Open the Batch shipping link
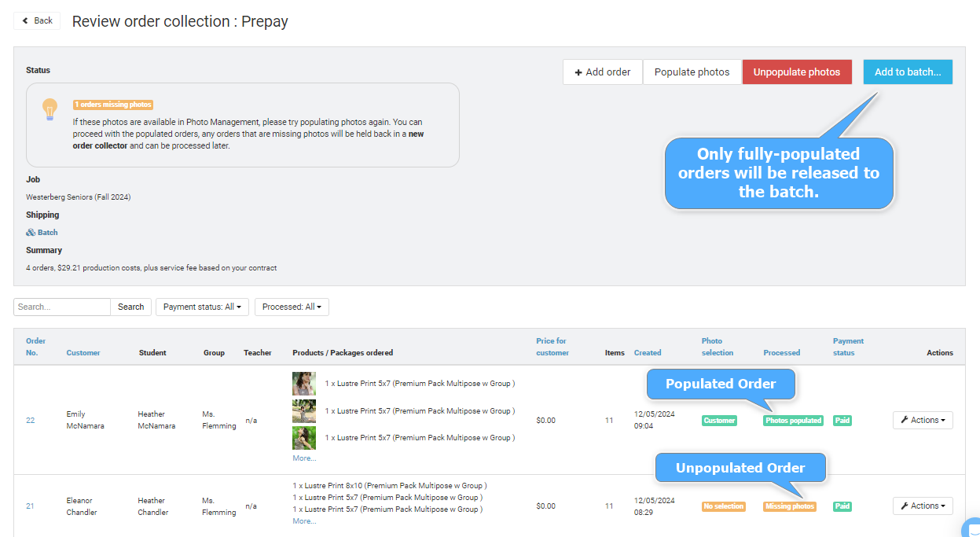980x537 pixels. coord(42,233)
